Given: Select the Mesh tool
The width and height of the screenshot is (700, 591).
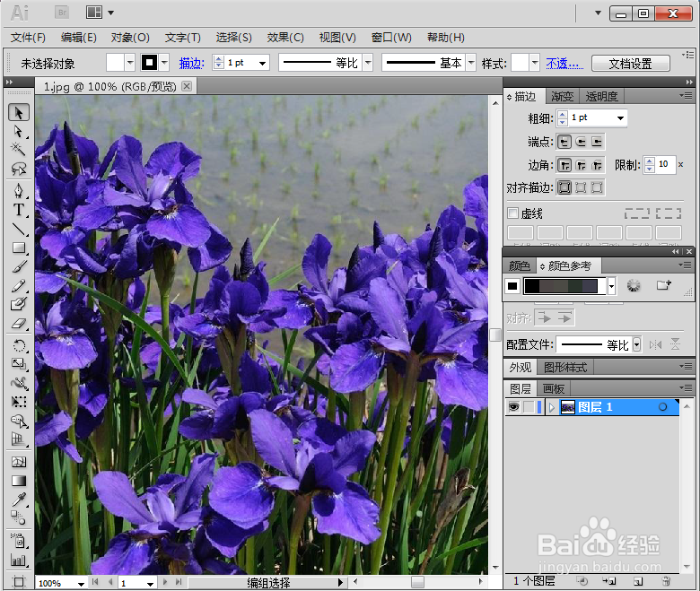Looking at the screenshot, I should tap(19, 462).
